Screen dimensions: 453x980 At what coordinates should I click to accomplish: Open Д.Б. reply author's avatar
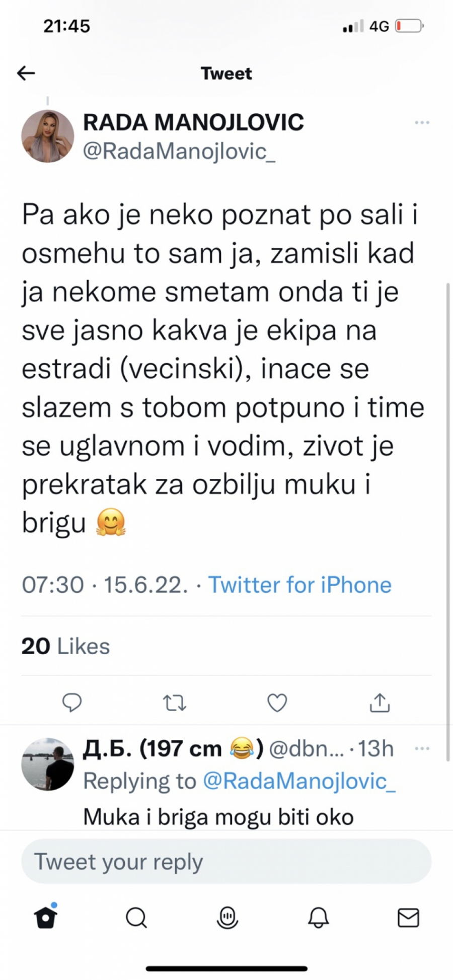tap(47, 764)
